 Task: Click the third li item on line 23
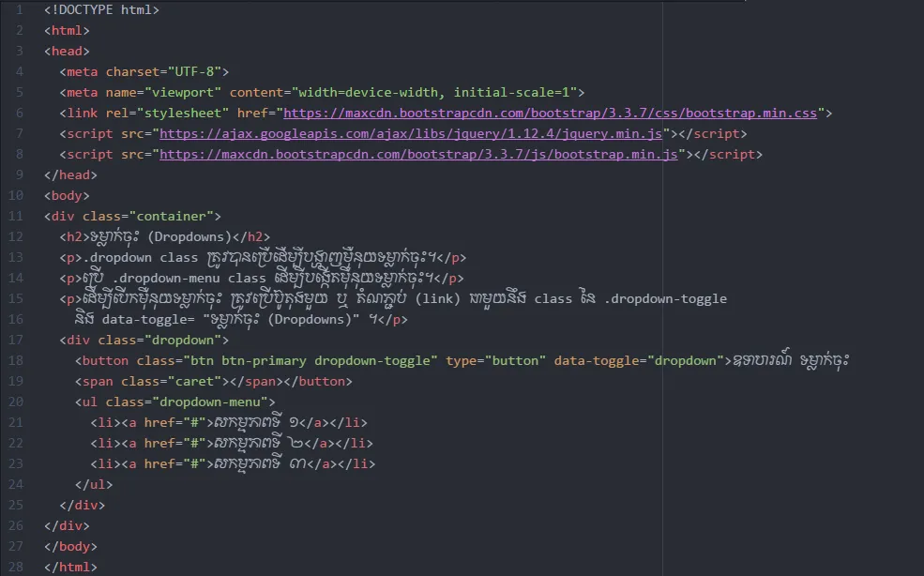[x=233, y=463]
